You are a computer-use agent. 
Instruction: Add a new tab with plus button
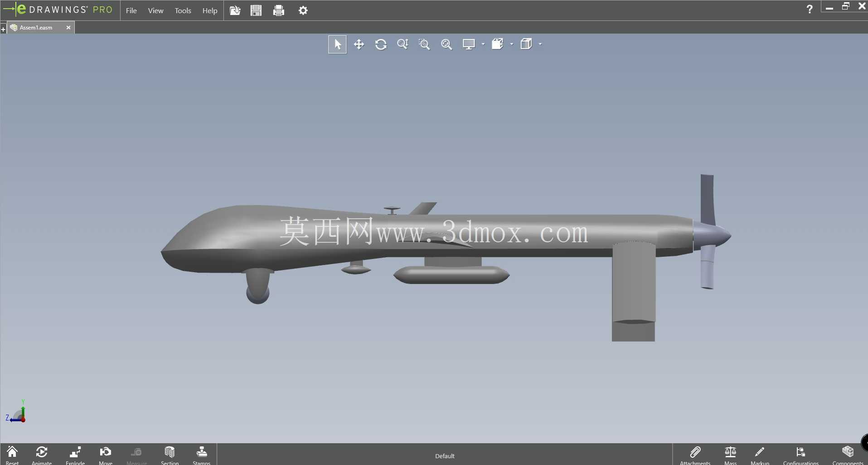point(3,29)
